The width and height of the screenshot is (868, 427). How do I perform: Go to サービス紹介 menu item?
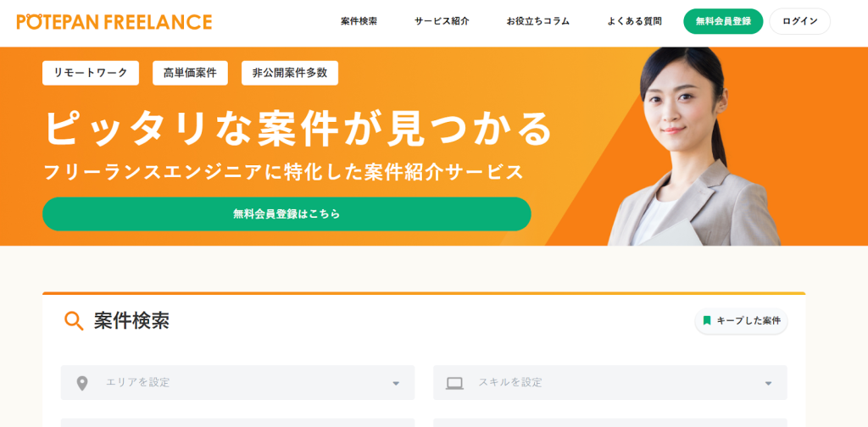tap(442, 21)
